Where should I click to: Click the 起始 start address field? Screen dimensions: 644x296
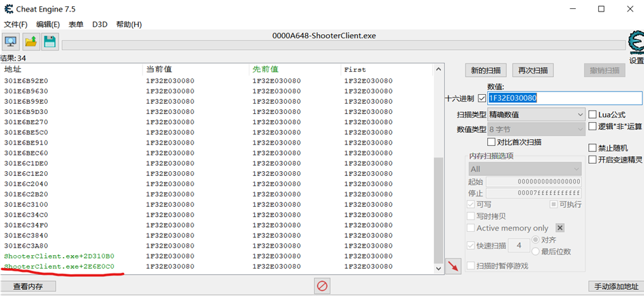(534, 181)
